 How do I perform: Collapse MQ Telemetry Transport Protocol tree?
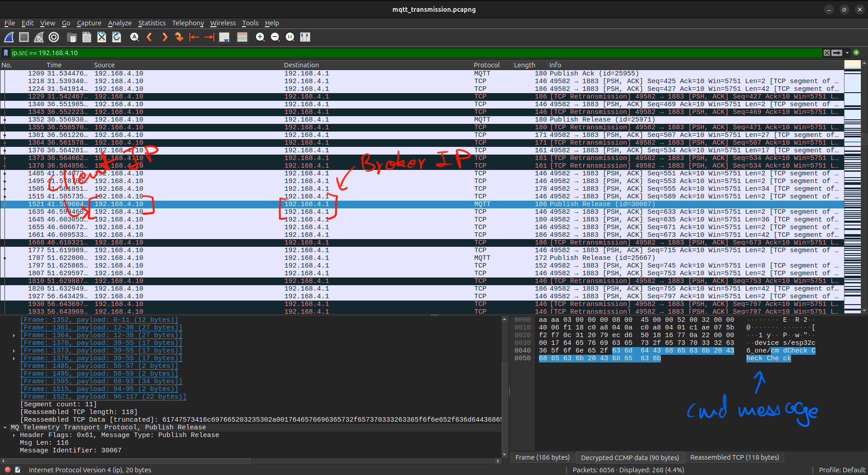5,428
